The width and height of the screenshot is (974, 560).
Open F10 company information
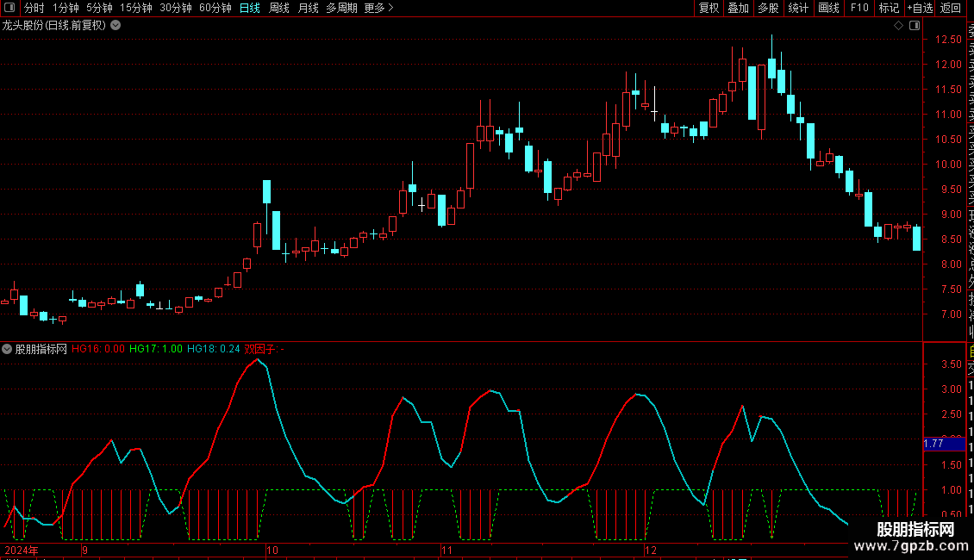859,8
